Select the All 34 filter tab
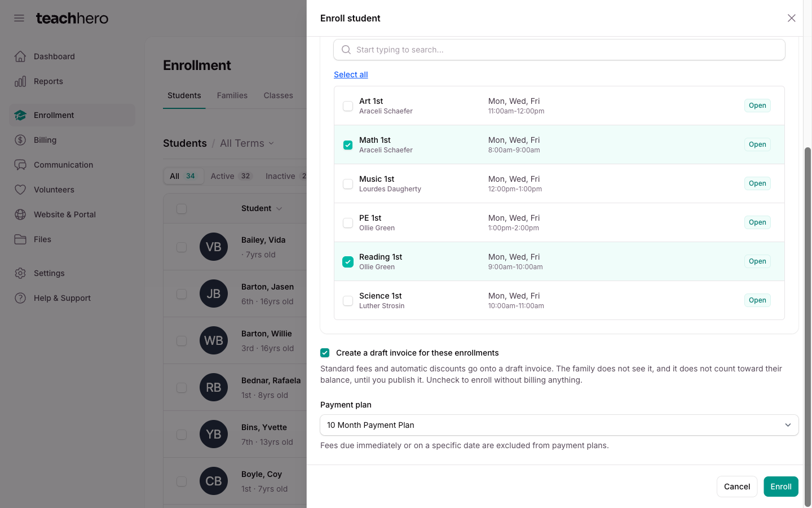Image resolution: width=812 pixels, height=508 pixels. [x=183, y=176]
